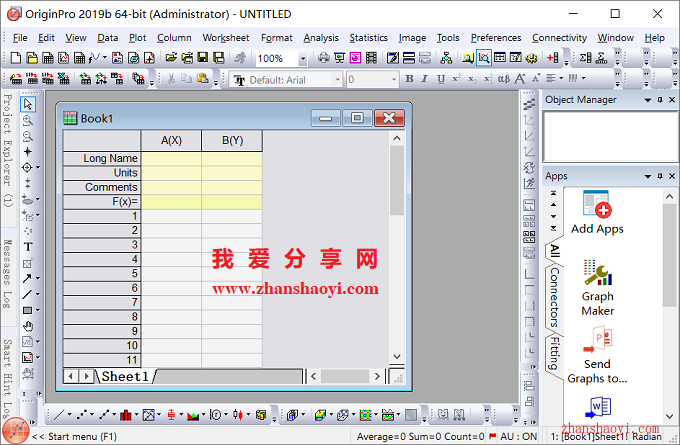Click the Line plot icon in graph toolbar
680x445 pixels.
click(x=59, y=415)
